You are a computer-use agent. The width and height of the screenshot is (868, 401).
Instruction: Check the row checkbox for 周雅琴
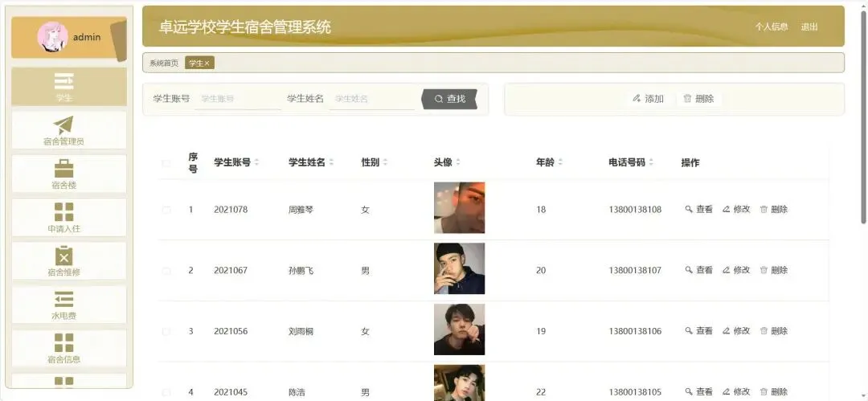click(166, 210)
